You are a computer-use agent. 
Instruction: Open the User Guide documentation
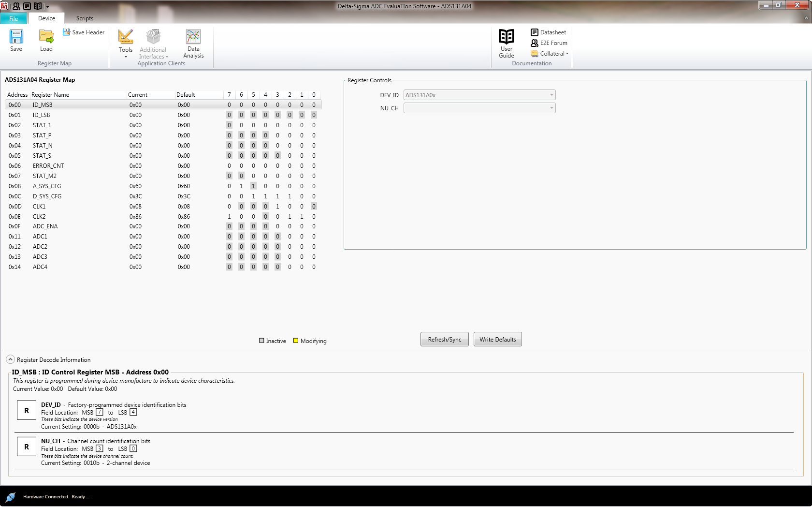tap(506, 37)
